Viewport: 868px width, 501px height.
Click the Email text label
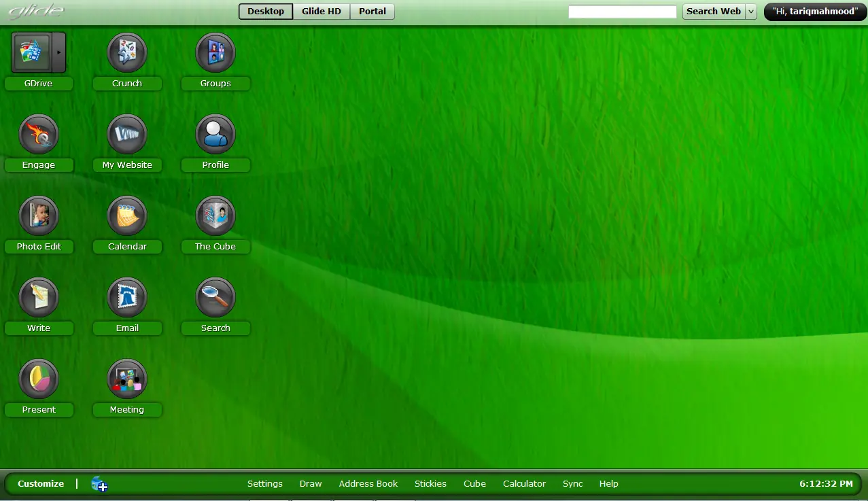[x=127, y=328]
